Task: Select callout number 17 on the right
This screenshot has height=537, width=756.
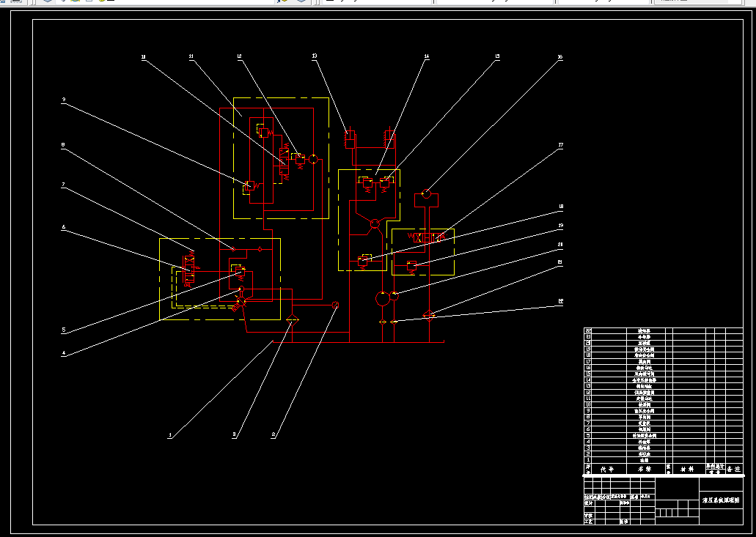Action: [x=560, y=144]
